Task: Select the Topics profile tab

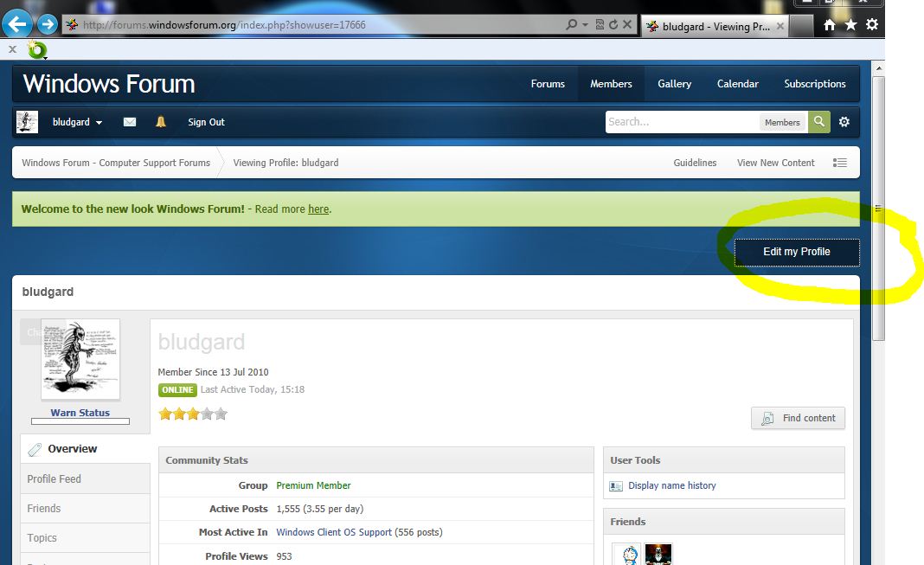Action: tap(86, 538)
